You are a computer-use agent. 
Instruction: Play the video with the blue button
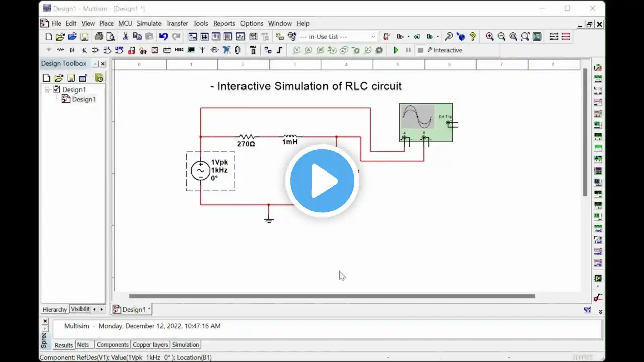point(322,180)
